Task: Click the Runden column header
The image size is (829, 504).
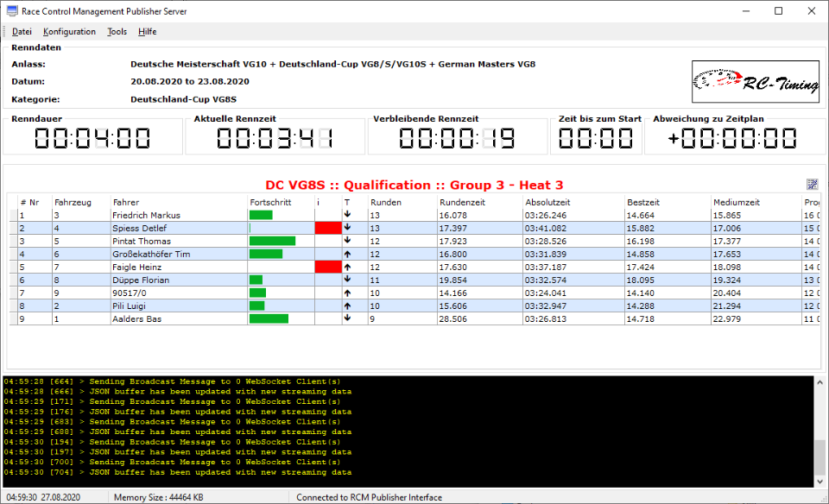Action: (386, 202)
